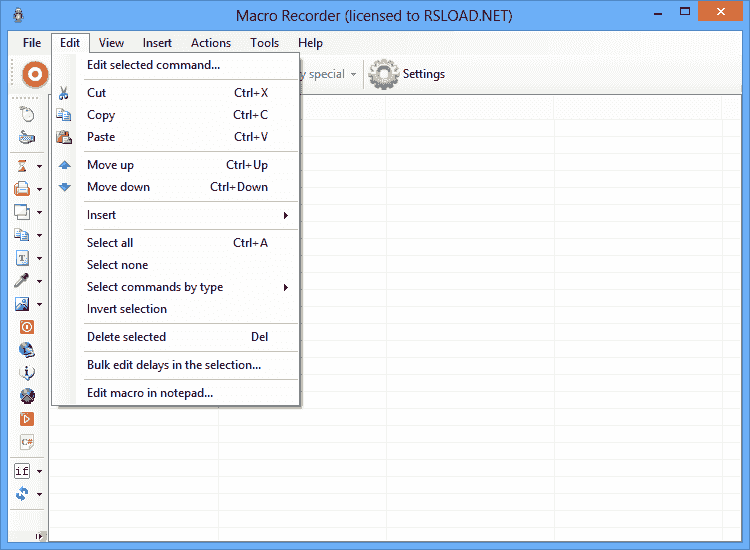The width and height of the screenshot is (750, 550).
Task: Open the Actions menu
Action: [x=210, y=43]
